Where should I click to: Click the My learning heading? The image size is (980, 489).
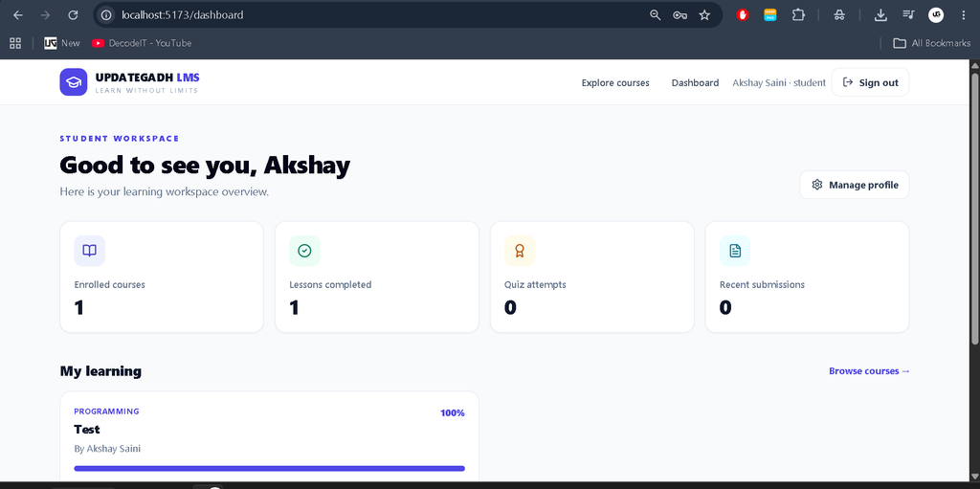(x=100, y=371)
